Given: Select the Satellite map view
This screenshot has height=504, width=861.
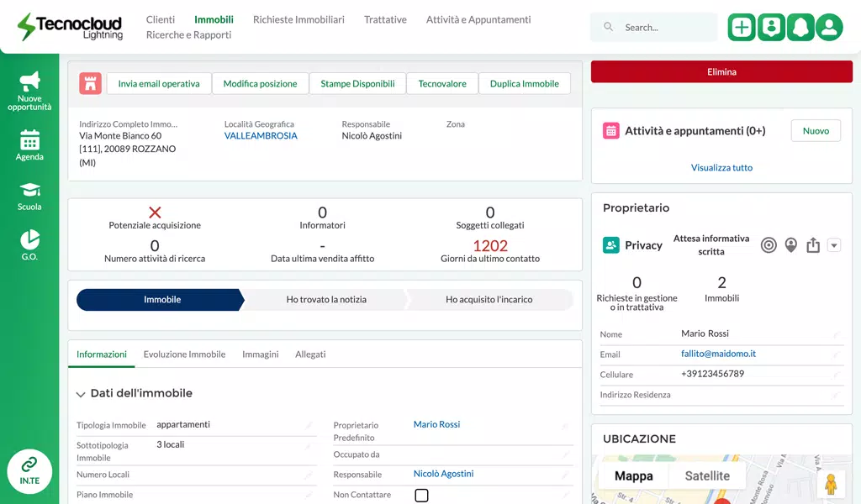Looking at the screenshot, I should [707, 475].
